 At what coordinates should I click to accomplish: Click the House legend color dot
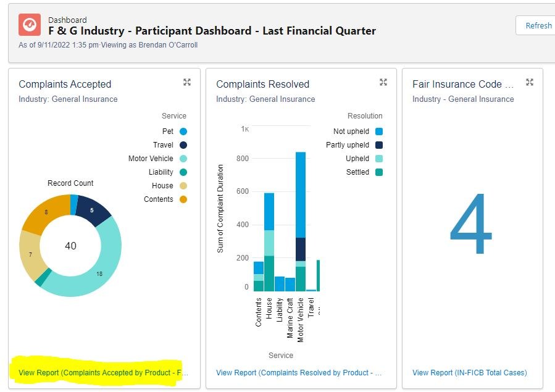tap(183, 186)
